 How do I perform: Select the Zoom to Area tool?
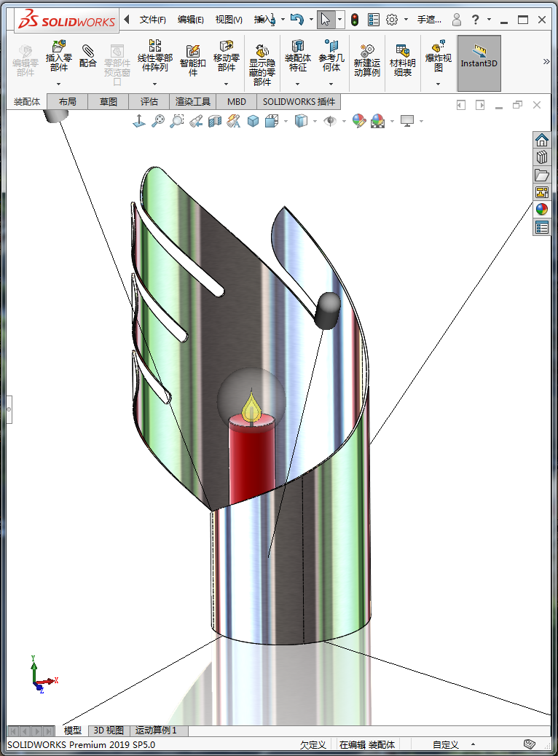(x=177, y=120)
